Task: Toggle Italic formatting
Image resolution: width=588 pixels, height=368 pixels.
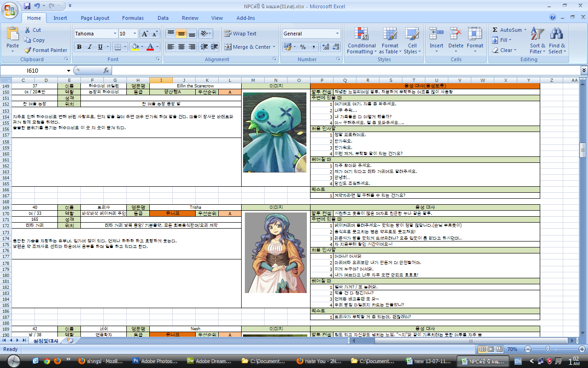Action: [89, 47]
